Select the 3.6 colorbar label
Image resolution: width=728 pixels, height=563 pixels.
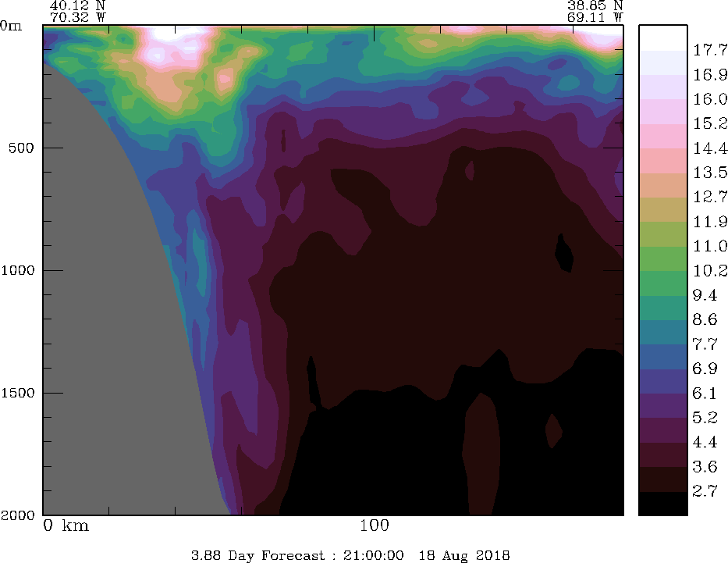click(705, 467)
